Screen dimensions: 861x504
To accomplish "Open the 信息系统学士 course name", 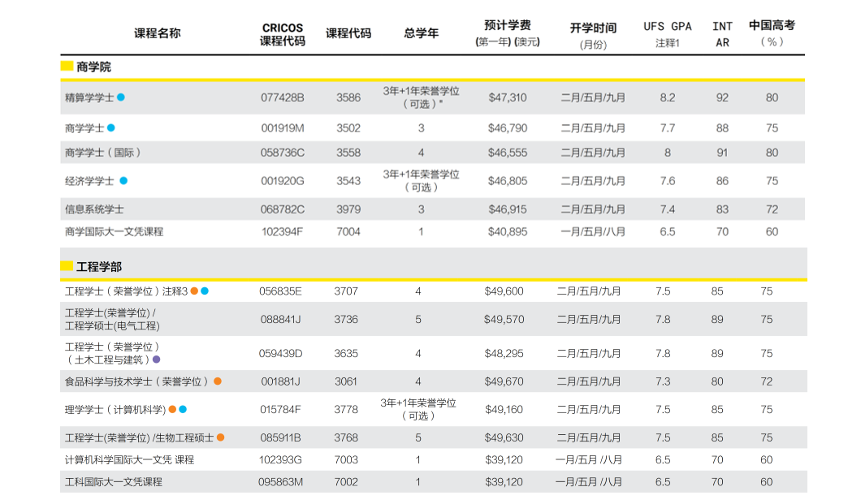I will pyautogui.click(x=94, y=209).
